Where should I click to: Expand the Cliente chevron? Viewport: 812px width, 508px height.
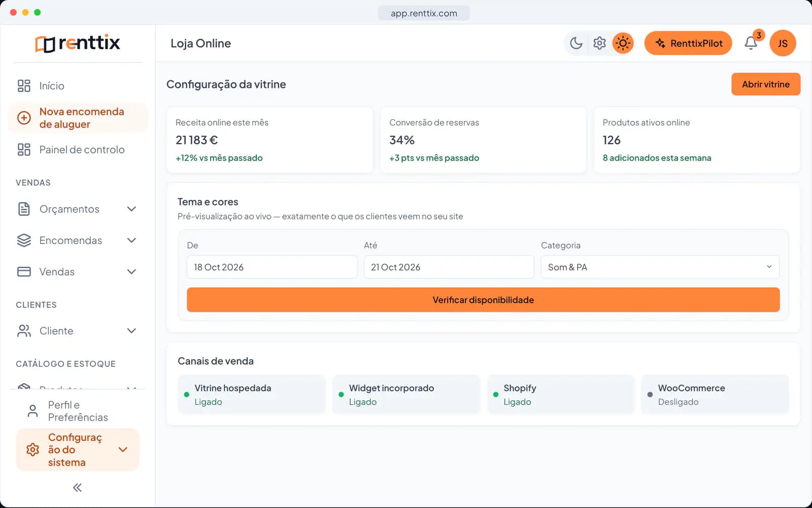pyautogui.click(x=131, y=331)
